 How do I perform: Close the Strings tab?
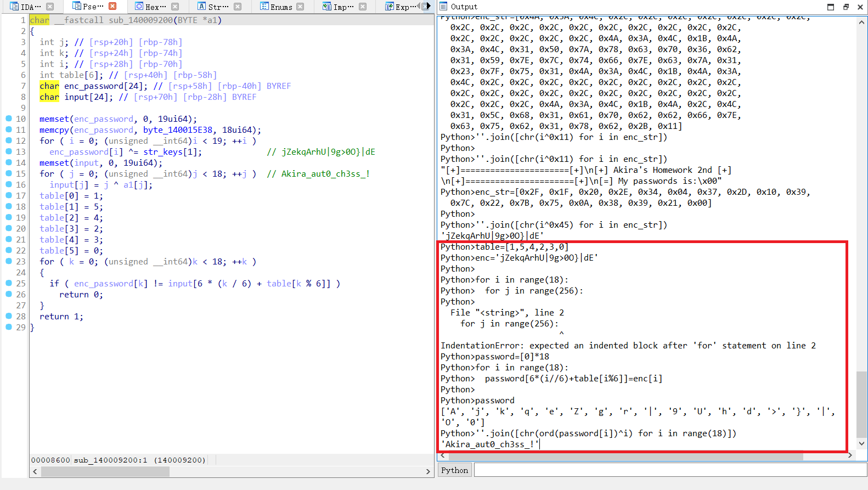[x=238, y=7]
